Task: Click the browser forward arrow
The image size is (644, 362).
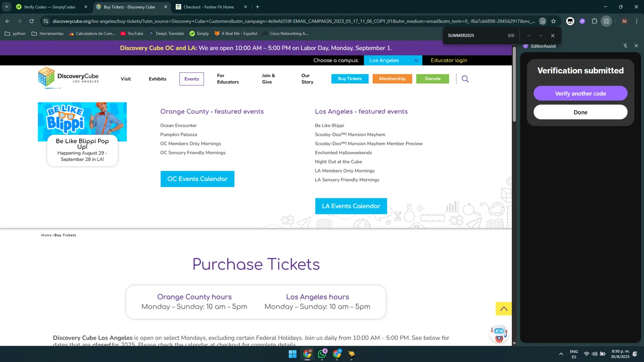Action: [19, 21]
